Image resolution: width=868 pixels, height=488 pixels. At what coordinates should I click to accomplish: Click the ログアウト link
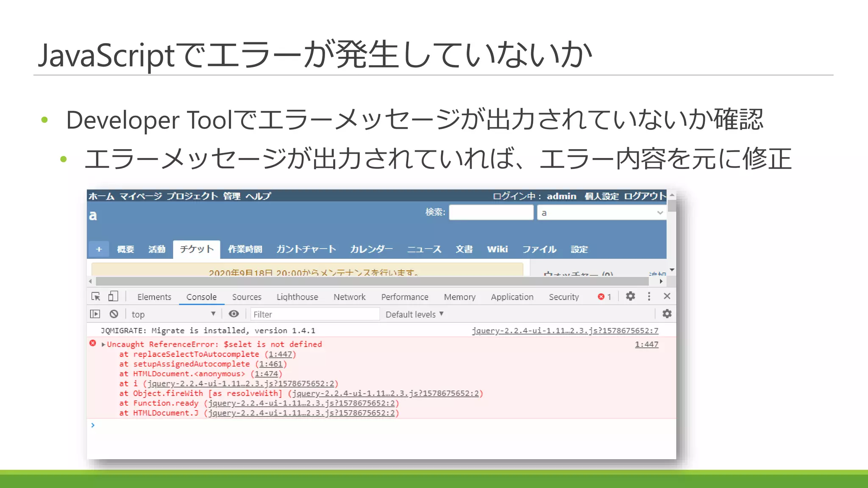coord(645,196)
